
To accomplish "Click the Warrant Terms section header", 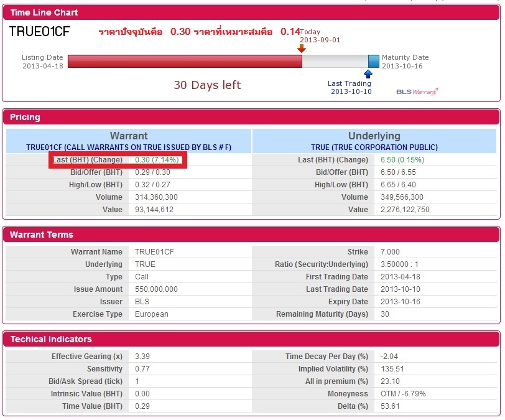I will coord(251,235).
